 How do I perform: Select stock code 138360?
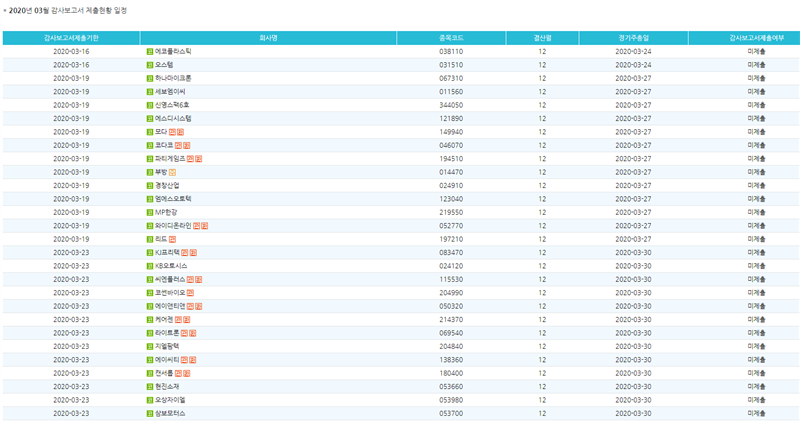451,360
